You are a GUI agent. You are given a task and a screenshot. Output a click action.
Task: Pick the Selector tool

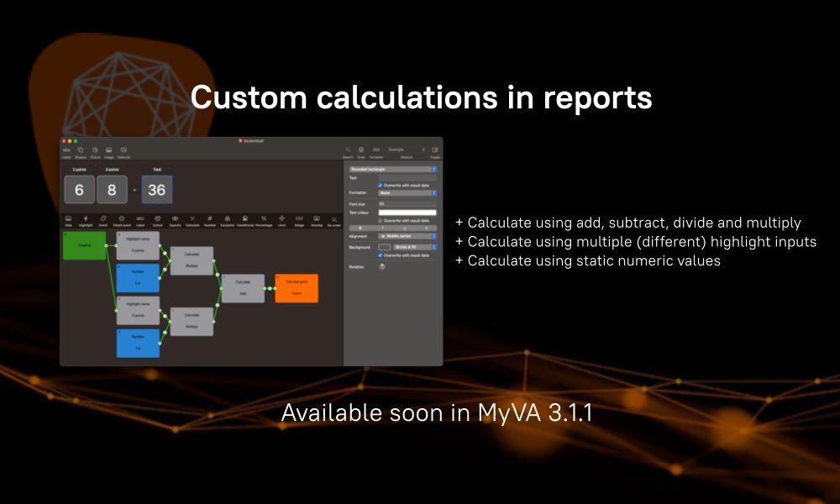click(123, 153)
